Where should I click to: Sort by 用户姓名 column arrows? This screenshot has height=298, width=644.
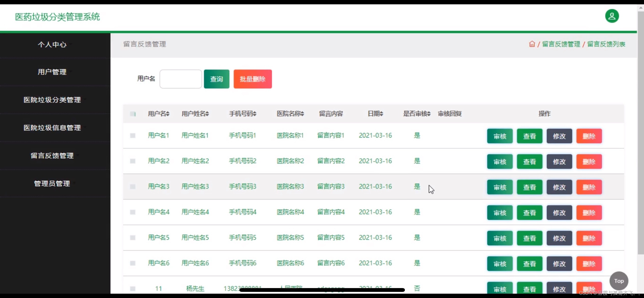tap(207, 114)
